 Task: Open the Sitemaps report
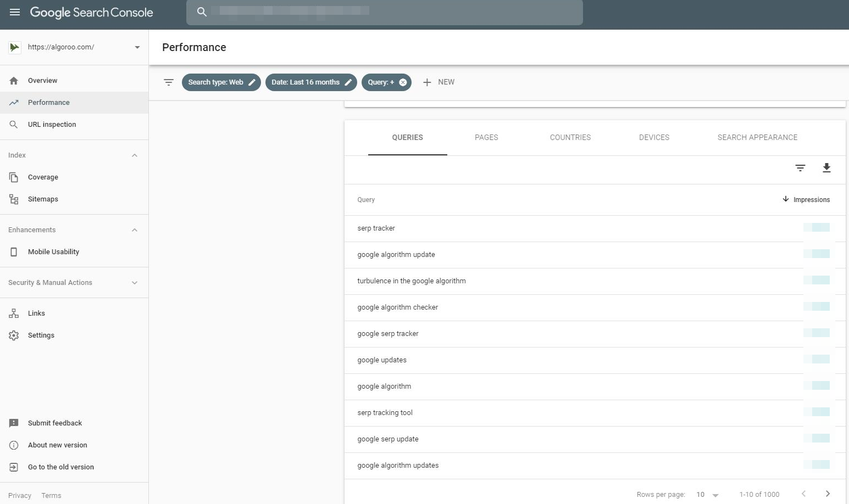(x=42, y=199)
